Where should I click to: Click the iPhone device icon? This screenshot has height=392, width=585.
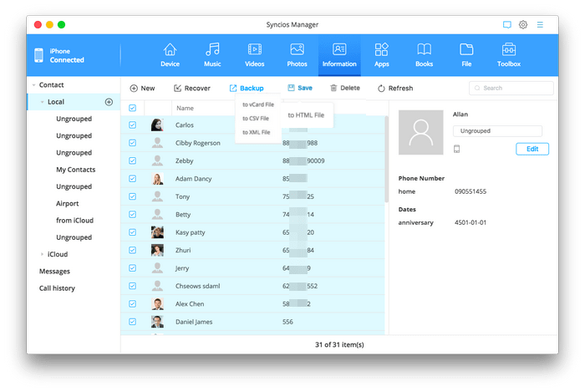(38, 55)
